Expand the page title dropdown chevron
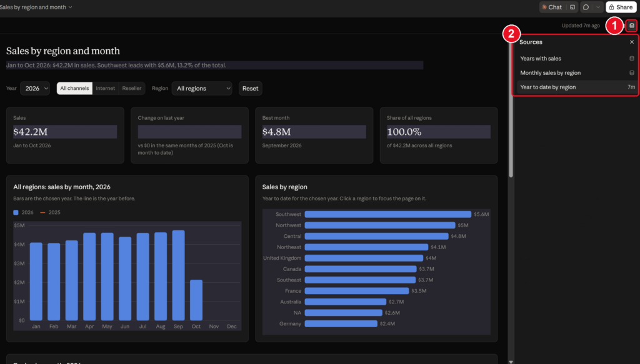This screenshot has width=640, height=364. tap(70, 7)
